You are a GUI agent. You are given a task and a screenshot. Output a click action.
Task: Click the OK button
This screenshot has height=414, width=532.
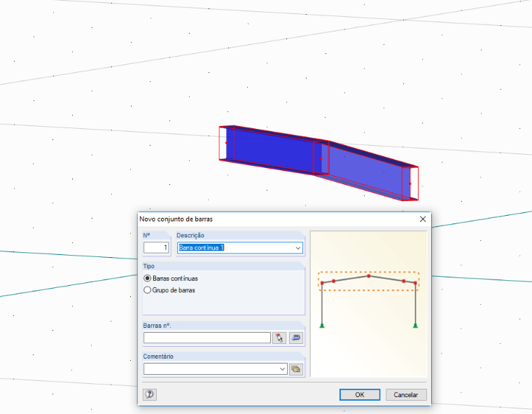[360, 394]
